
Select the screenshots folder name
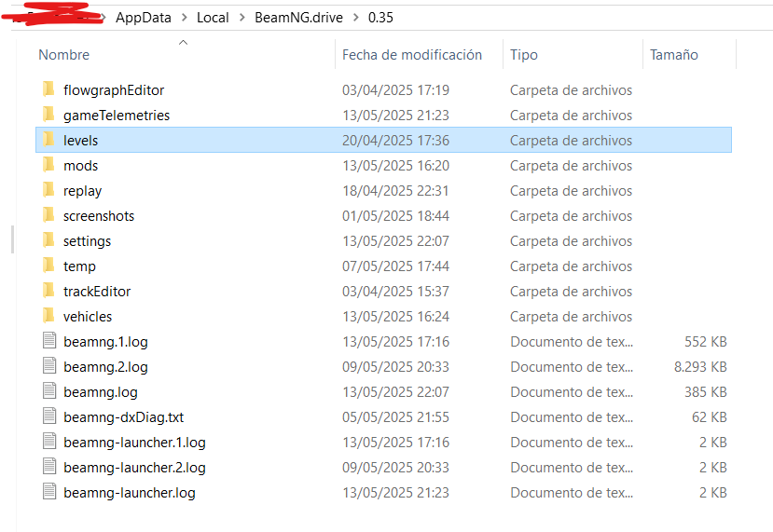[x=99, y=216]
